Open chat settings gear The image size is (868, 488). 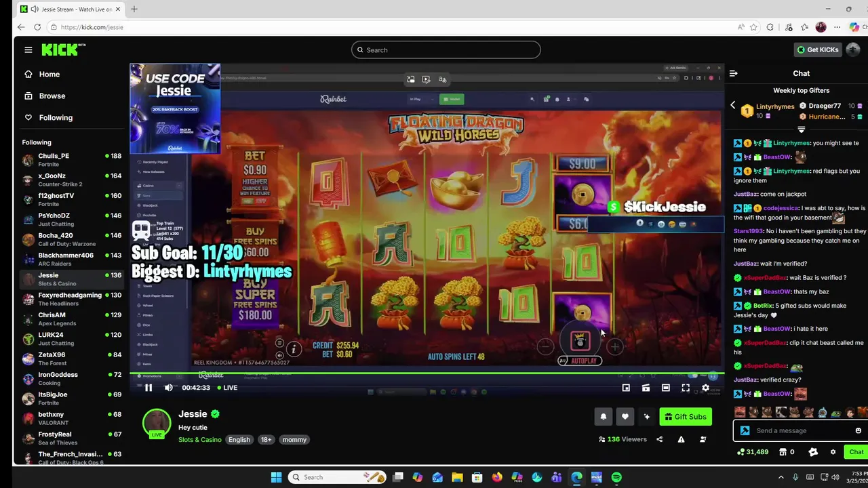point(833,452)
